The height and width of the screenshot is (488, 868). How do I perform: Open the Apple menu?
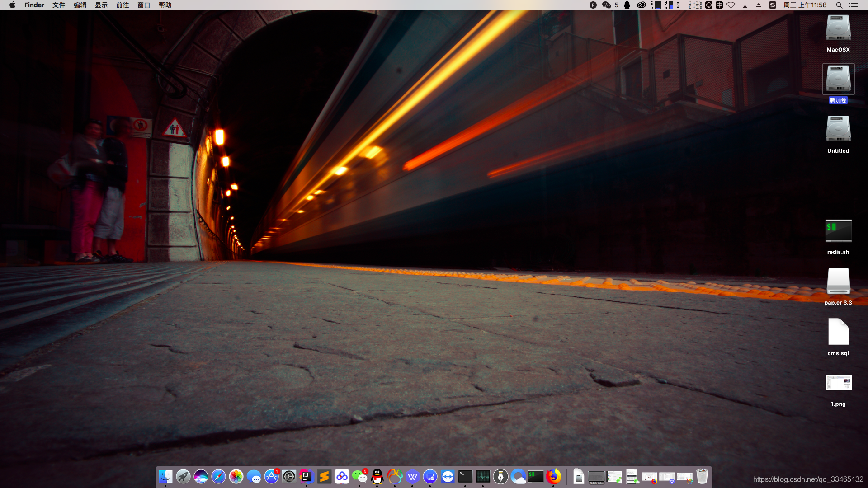[12, 5]
